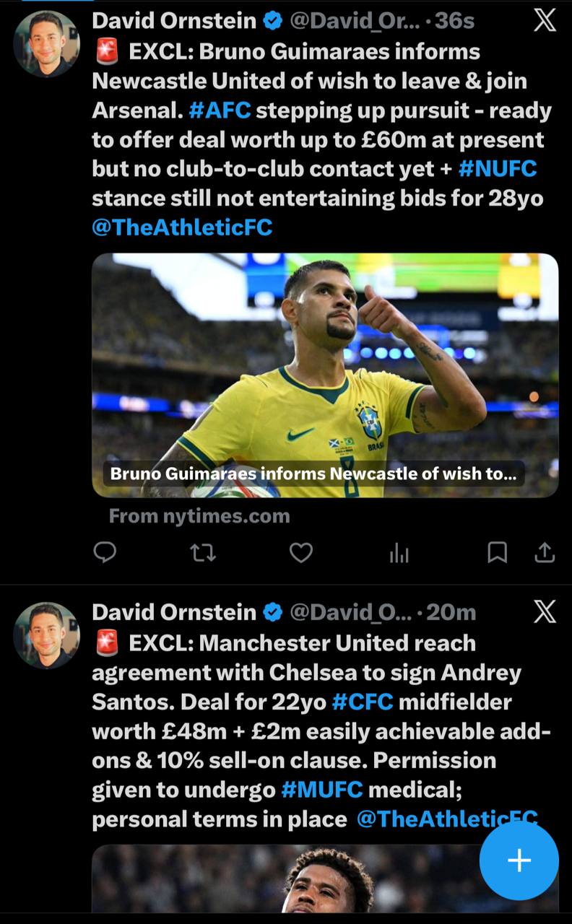Open @TheAthleticFC mention in first tweet
This screenshot has height=924, width=572.
[x=183, y=227]
